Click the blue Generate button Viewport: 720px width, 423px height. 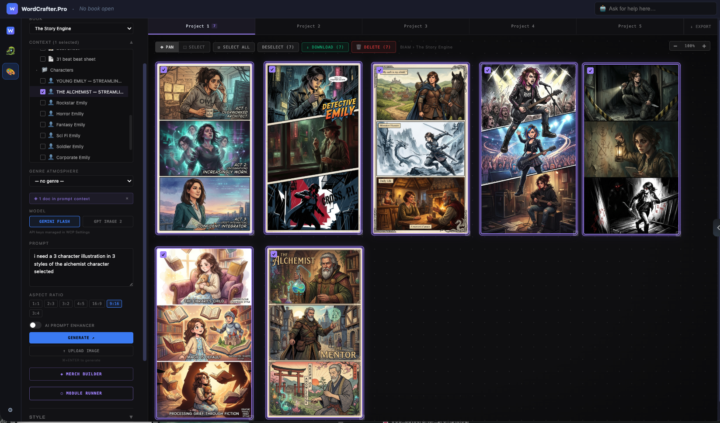pyautogui.click(x=81, y=338)
